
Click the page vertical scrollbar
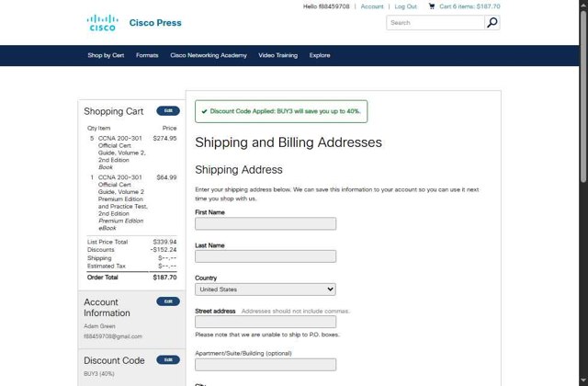(x=583, y=96)
